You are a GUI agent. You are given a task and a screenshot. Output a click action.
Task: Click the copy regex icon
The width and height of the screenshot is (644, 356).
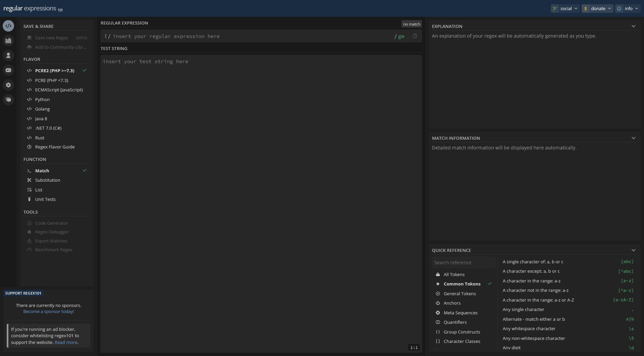point(415,36)
